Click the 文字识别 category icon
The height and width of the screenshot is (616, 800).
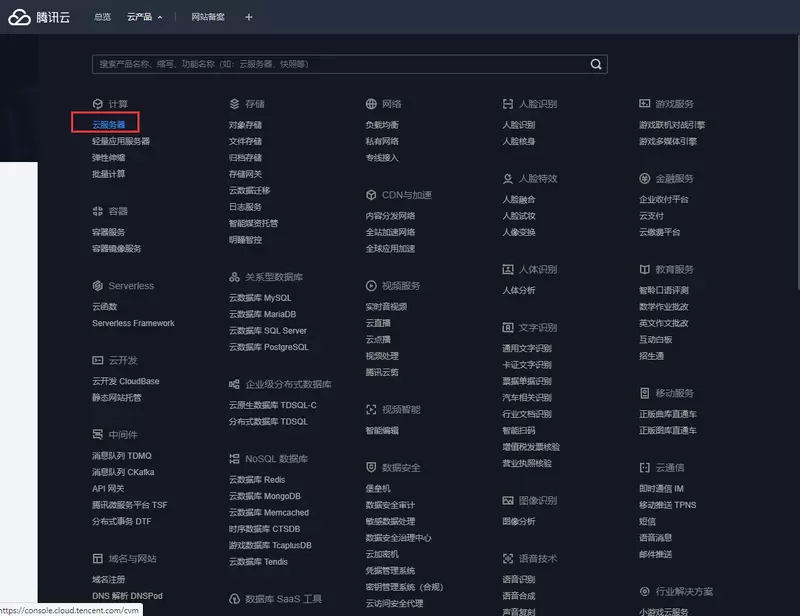tap(508, 328)
